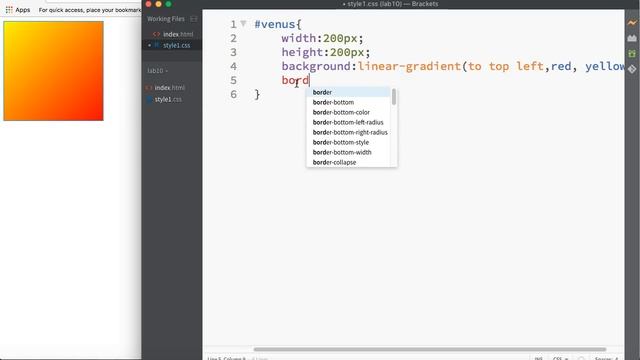The height and width of the screenshot is (360, 640).
Task: Click the editor horizontal scrollbar
Action: (429, 349)
